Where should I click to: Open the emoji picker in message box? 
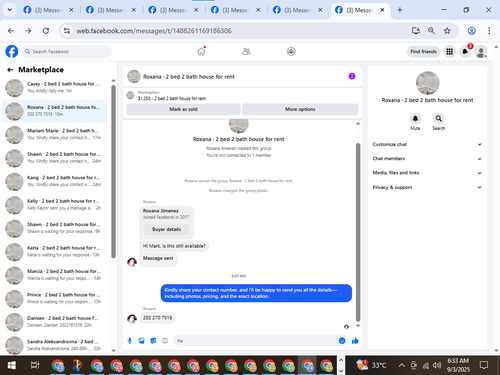342,341
